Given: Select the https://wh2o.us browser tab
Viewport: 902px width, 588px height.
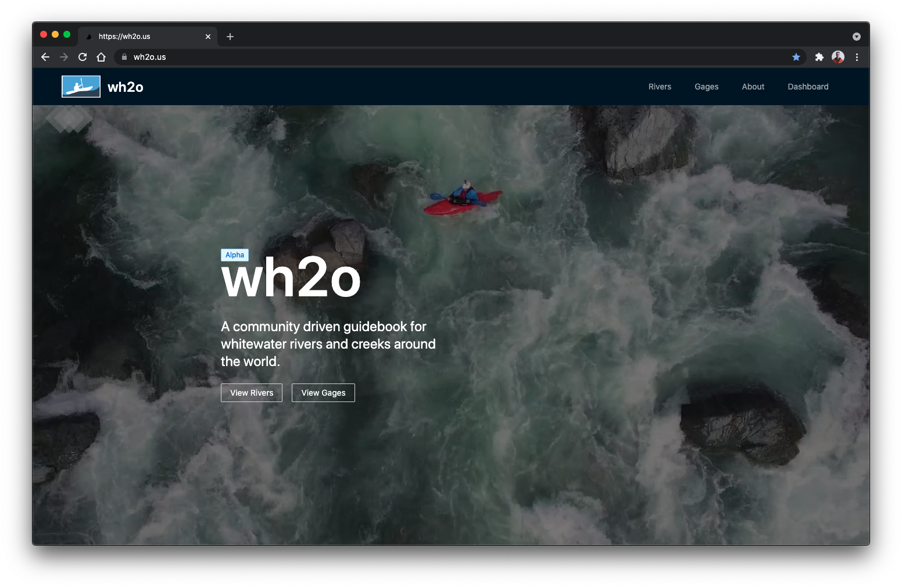Looking at the screenshot, I should click(x=148, y=37).
